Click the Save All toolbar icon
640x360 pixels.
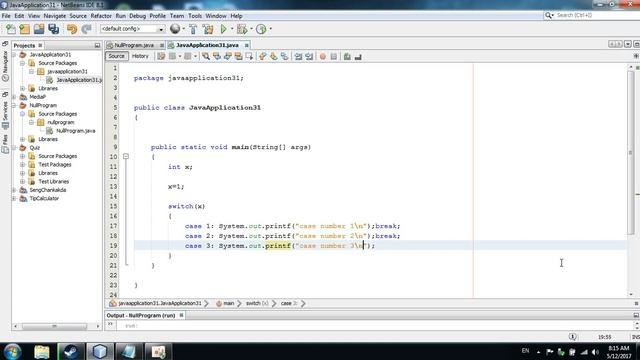(53, 29)
